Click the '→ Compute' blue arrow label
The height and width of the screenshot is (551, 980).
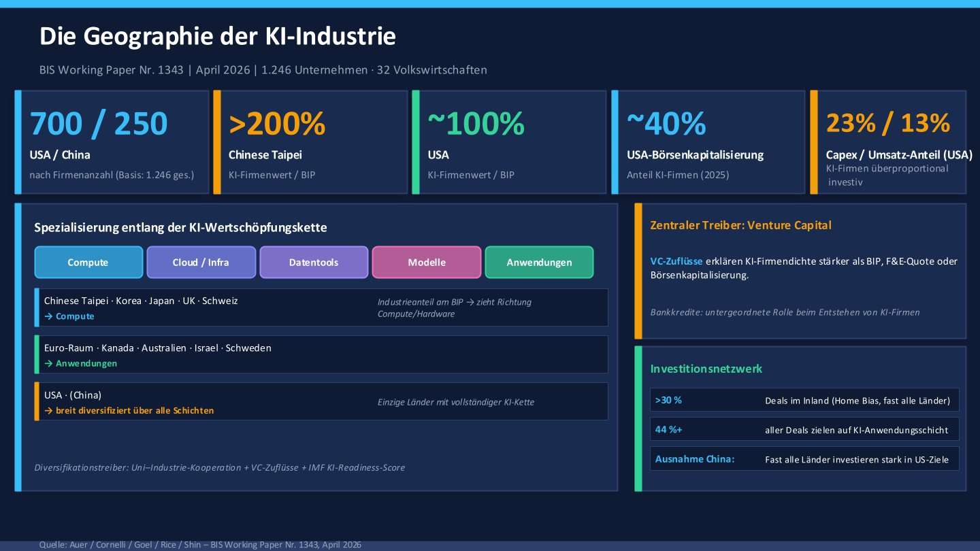[x=69, y=316]
